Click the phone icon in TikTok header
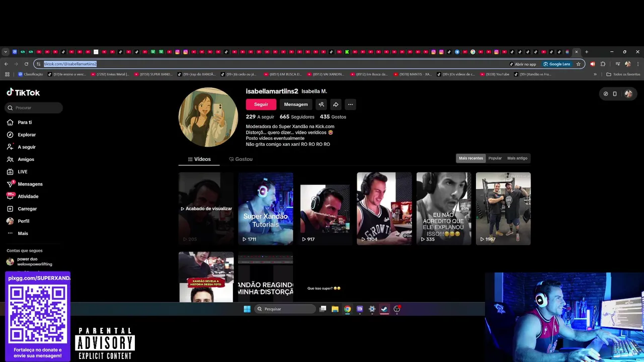The image size is (644, 362). (x=615, y=94)
